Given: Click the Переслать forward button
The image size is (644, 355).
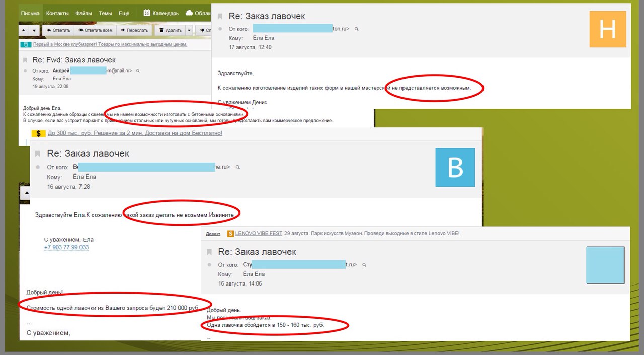Looking at the screenshot, I should tap(134, 30).
